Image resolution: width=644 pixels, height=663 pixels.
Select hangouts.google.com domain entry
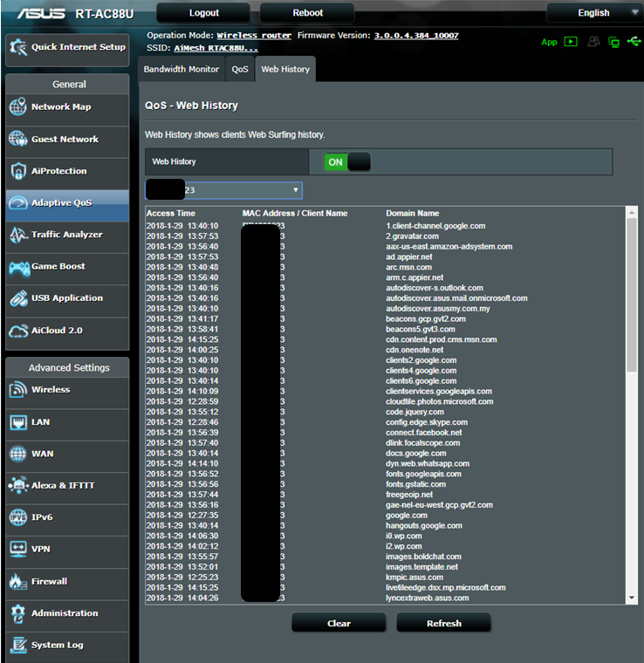click(424, 525)
